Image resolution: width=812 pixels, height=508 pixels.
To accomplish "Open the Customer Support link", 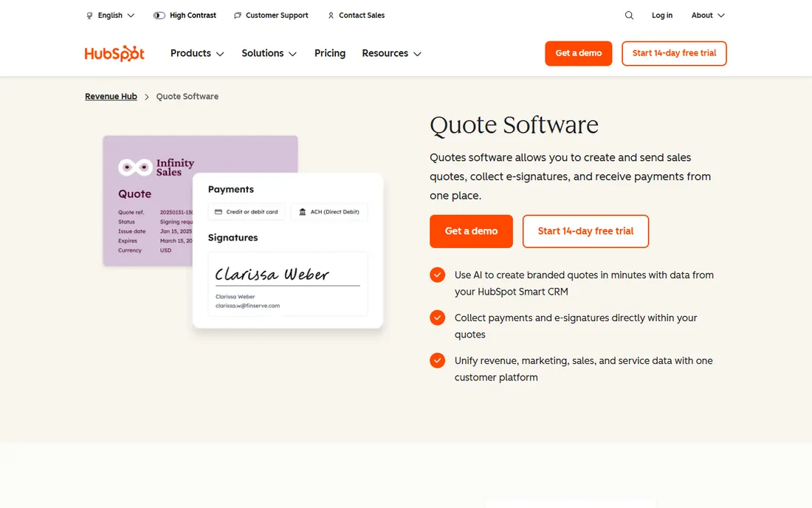I will tap(277, 16).
